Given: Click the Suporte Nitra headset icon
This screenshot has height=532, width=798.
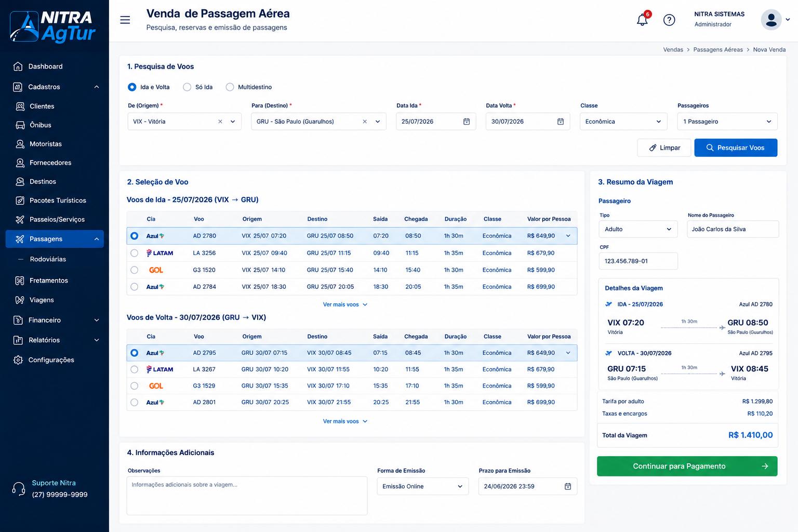Looking at the screenshot, I should [x=19, y=489].
